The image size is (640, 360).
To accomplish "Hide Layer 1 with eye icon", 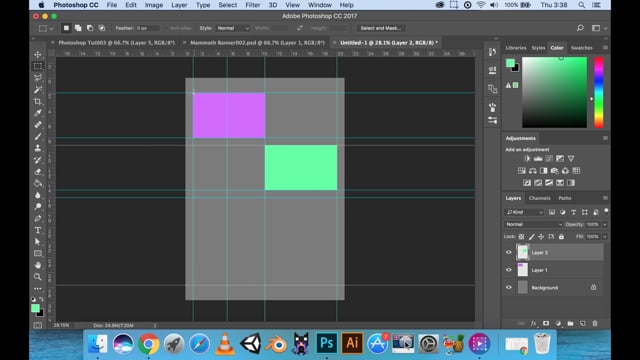I will click(x=509, y=270).
